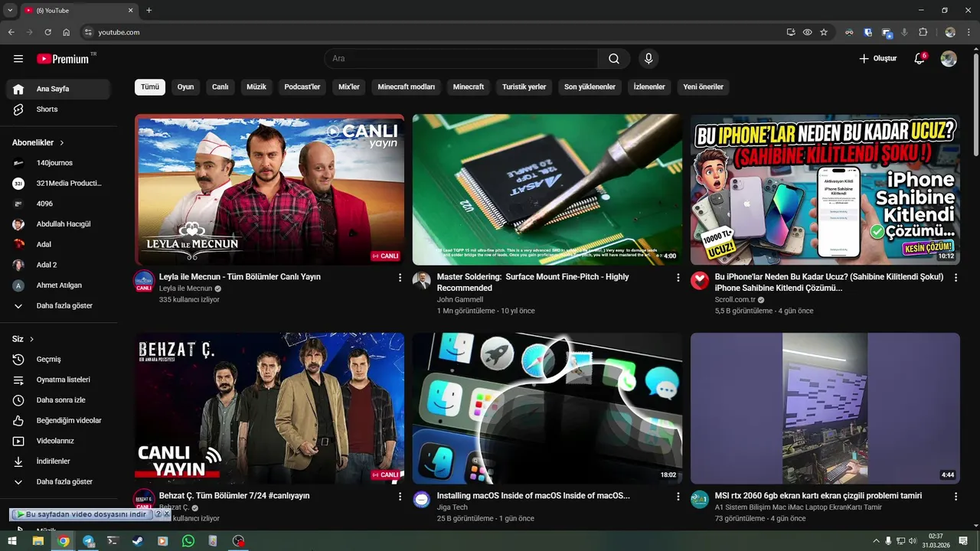Open Daha sonra izle watch later
Screen dimensions: 980x551
(x=58, y=400)
